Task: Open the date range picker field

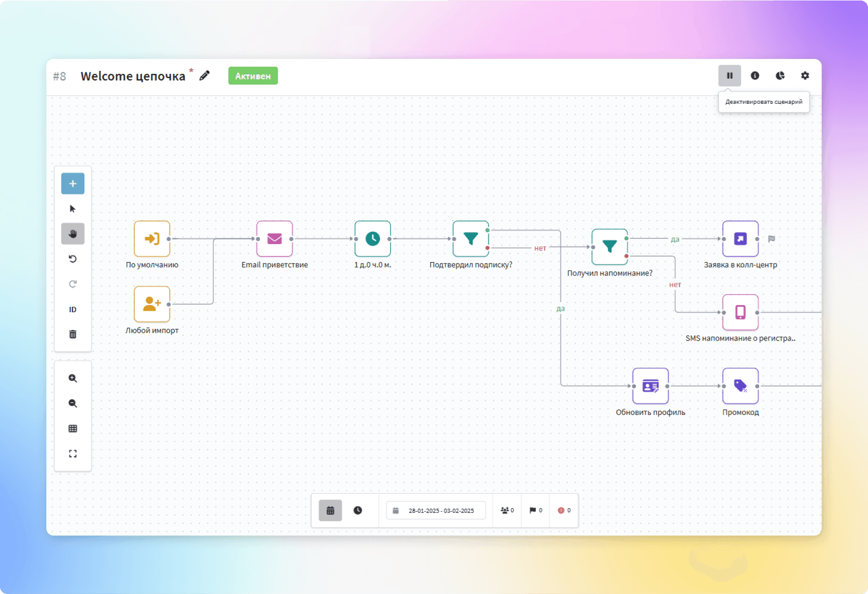Action: [436, 511]
